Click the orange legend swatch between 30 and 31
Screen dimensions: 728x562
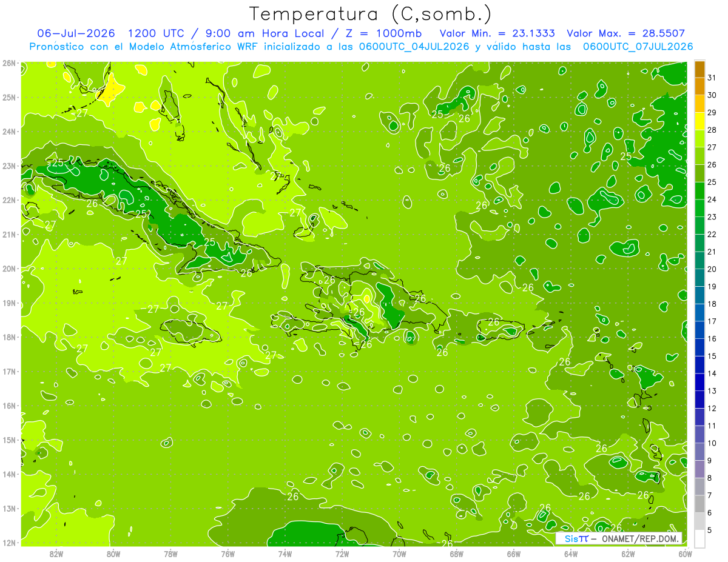tap(699, 86)
